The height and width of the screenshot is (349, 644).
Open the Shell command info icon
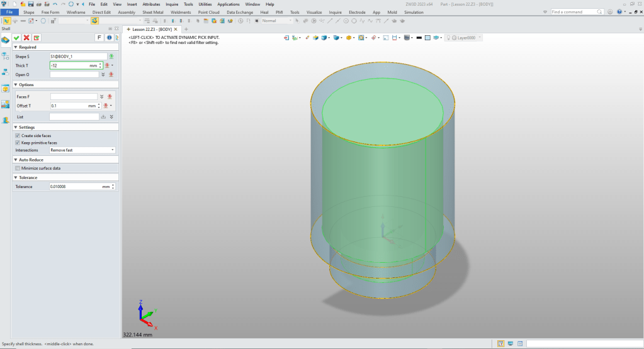pyautogui.click(x=109, y=38)
